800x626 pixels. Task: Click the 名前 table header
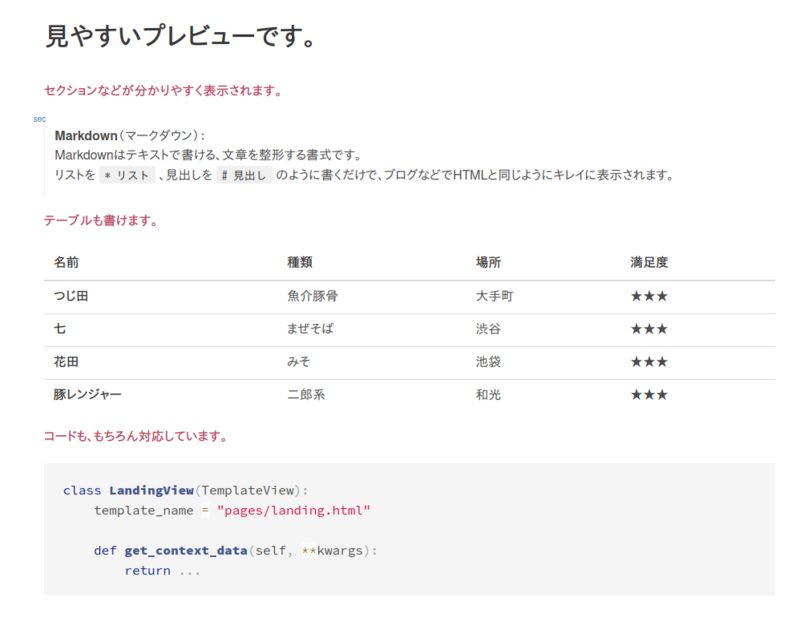tap(65, 262)
